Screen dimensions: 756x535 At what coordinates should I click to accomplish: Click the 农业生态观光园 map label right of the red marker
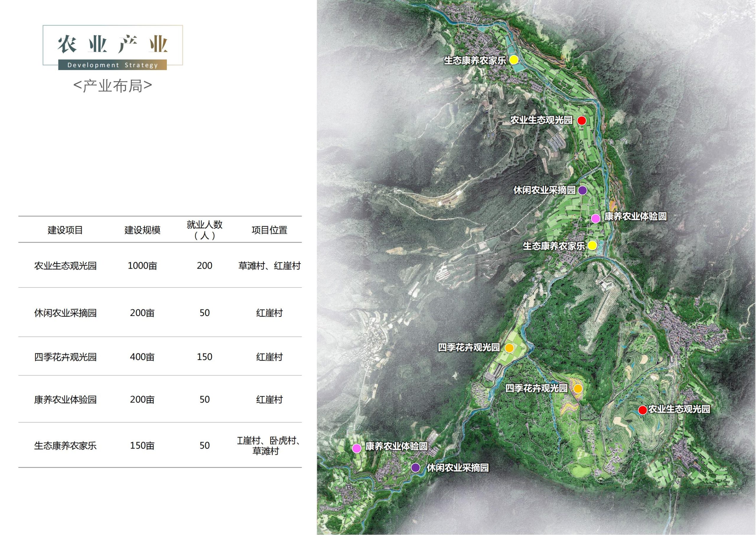click(x=679, y=409)
